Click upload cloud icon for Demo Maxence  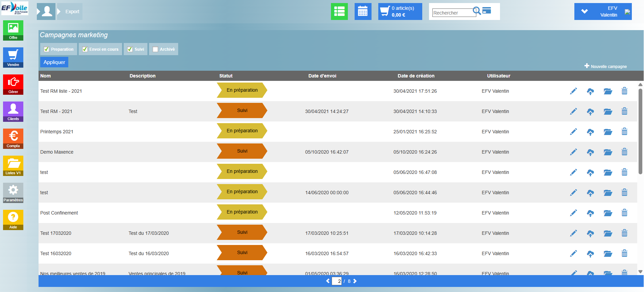point(590,152)
